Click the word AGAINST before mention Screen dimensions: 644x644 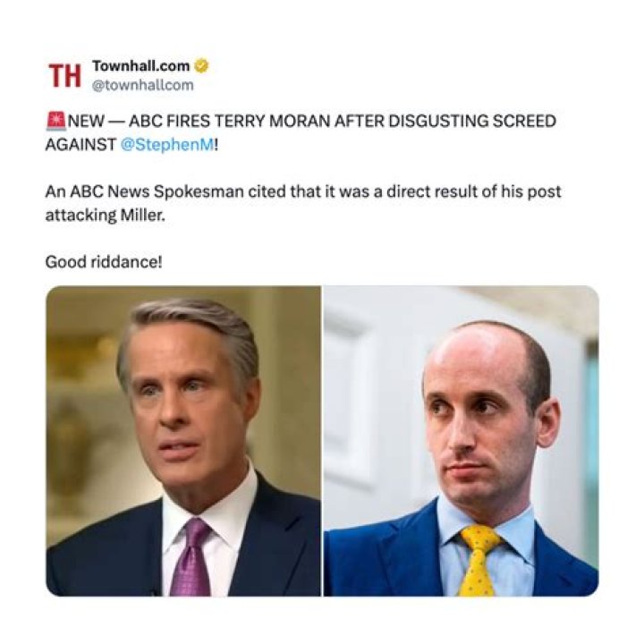80,145
